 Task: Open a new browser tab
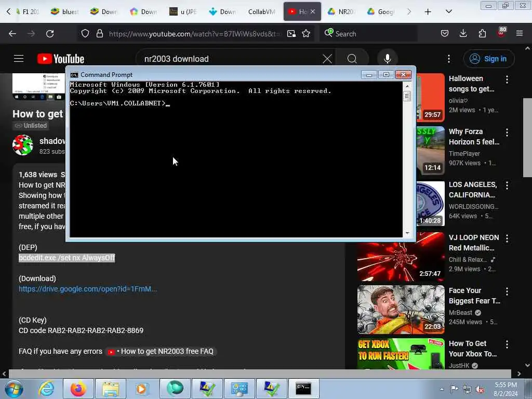[428, 12]
